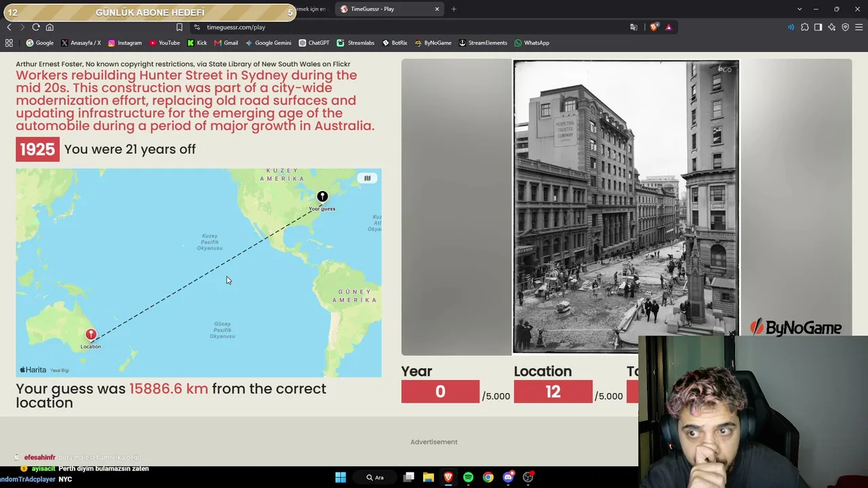This screenshot has height=488, width=868.
Task: Open the apps grid icon in bookmarks bar
Action: click(x=9, y=43)
